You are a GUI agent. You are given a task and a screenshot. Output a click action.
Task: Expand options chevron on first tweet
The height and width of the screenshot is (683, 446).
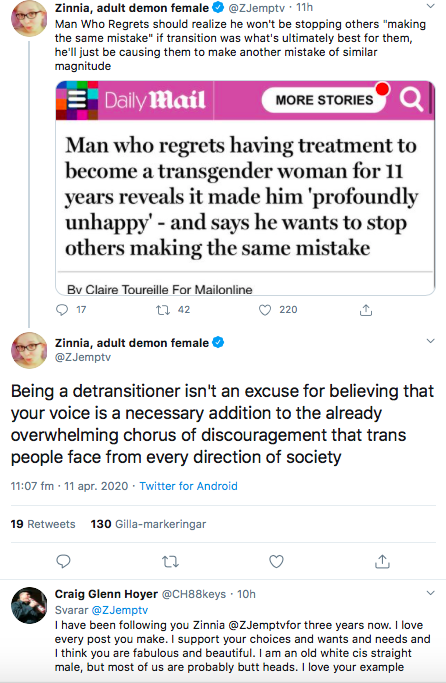pos(430,6)
